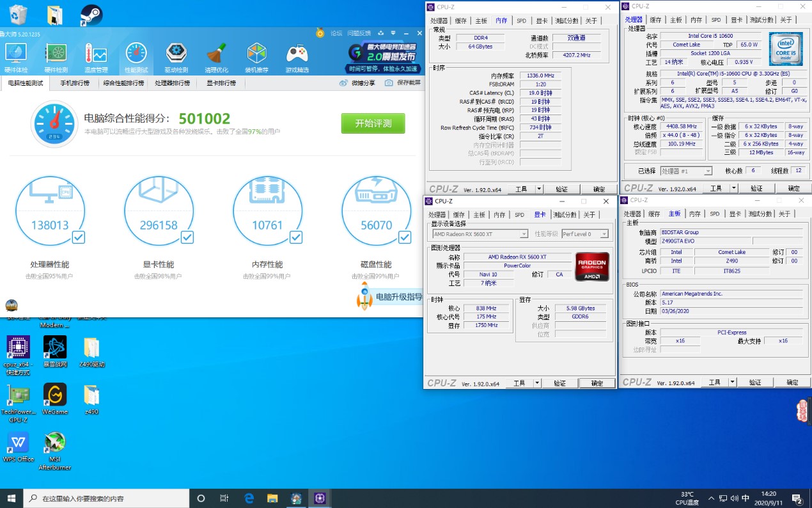Toggle the 磁盘性能 score checkbox
The height and width of the screenshot is (508, 812).
click(x=404, y=237)
